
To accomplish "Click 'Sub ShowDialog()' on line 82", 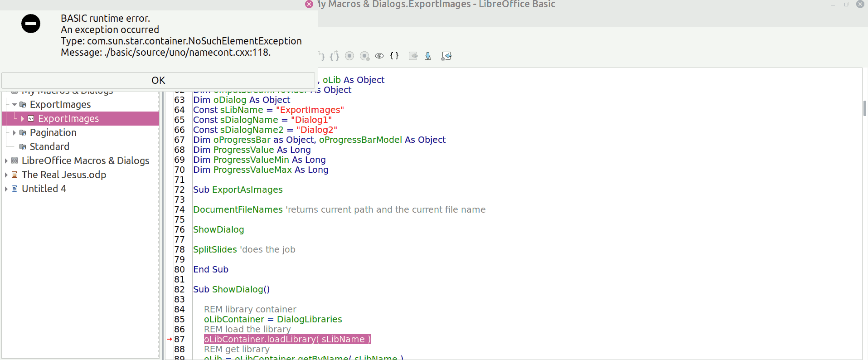I will point(232,290).
